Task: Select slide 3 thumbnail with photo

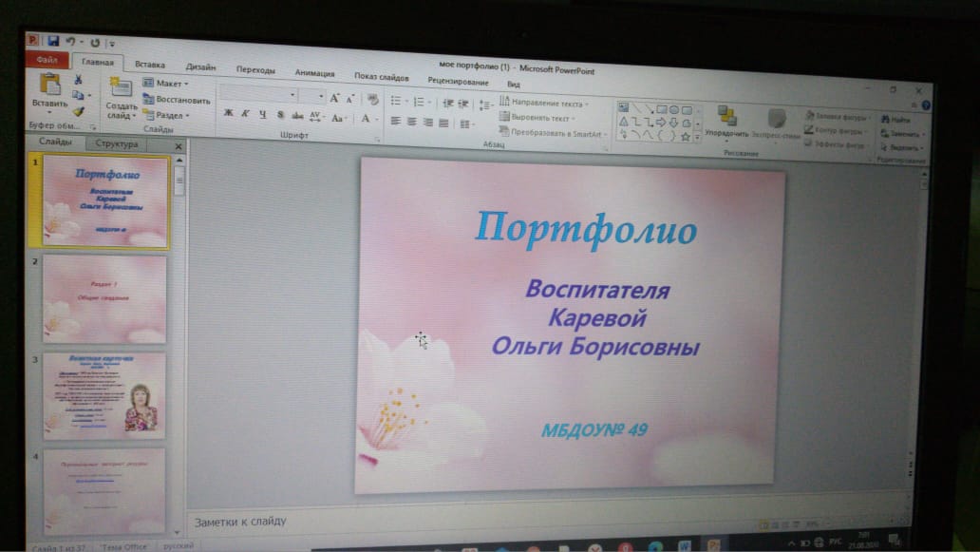Action: click(x=104, y=395)
